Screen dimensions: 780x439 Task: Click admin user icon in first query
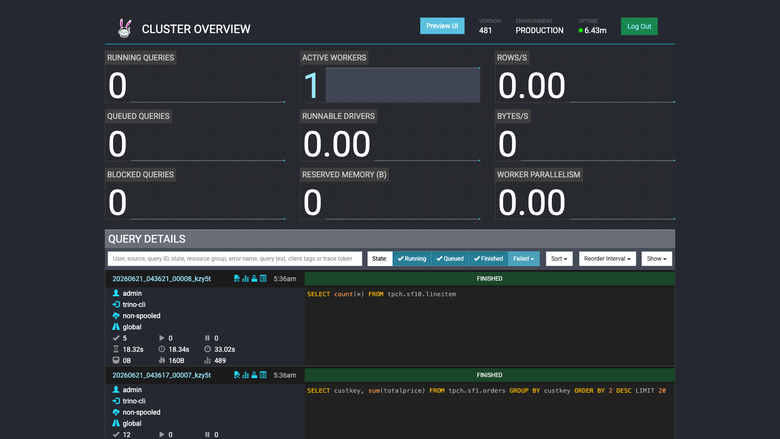pos(116,293)
